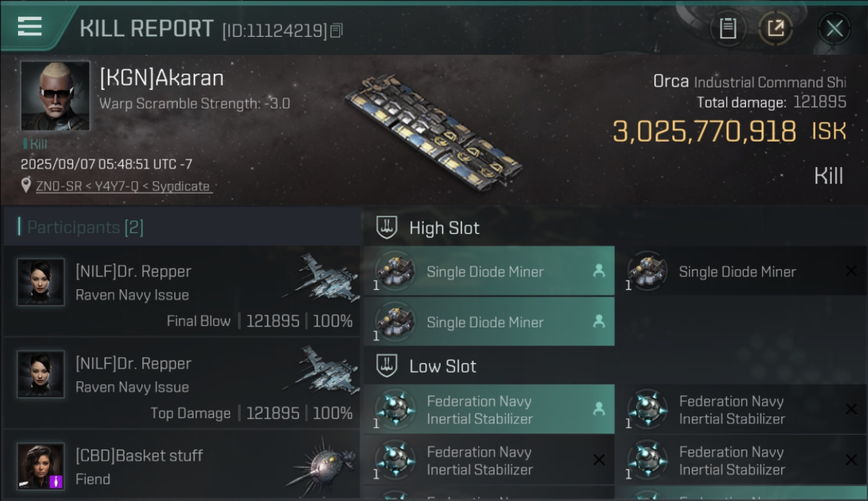Screen dimensions: 868x501
Task: Click the High Slot section header
Action: pos(444,228)
